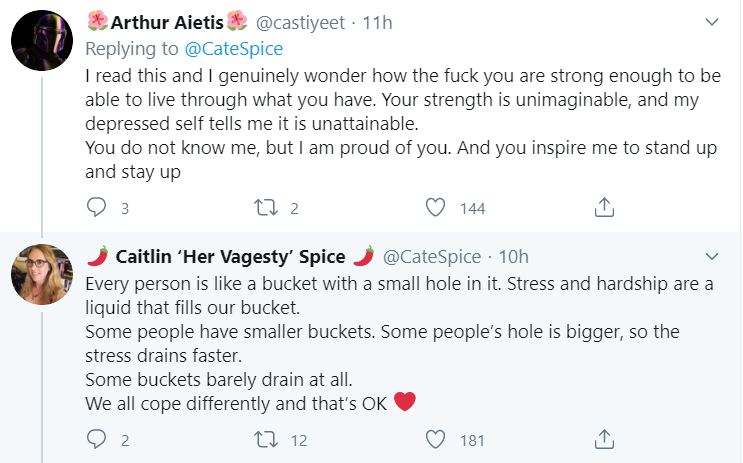Like Caitlin Spice's bucket tweet
Image resolution: width=743 pixels, height=463 pixels.
point(435,440)
